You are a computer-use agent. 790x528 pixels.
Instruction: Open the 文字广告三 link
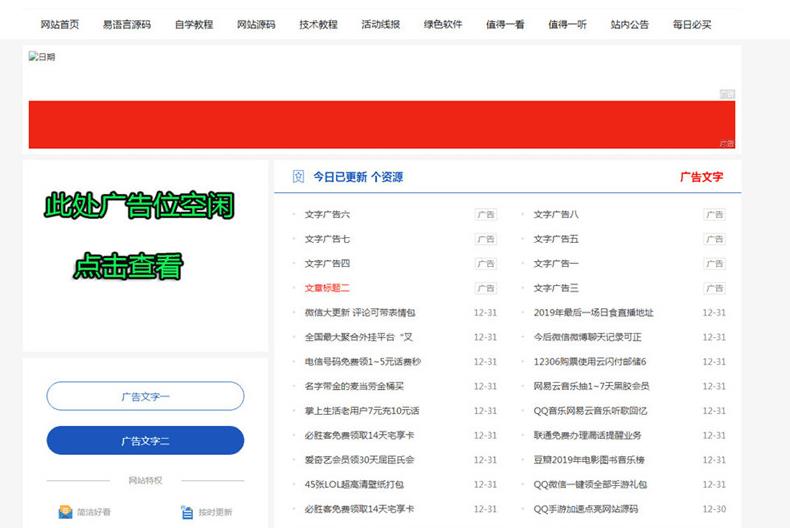[556, 288]
